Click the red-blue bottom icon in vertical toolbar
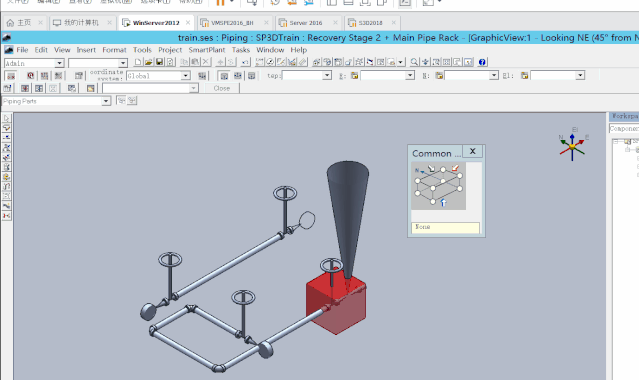639x380 pixels. pyautogui.click(x=7, y=216)
